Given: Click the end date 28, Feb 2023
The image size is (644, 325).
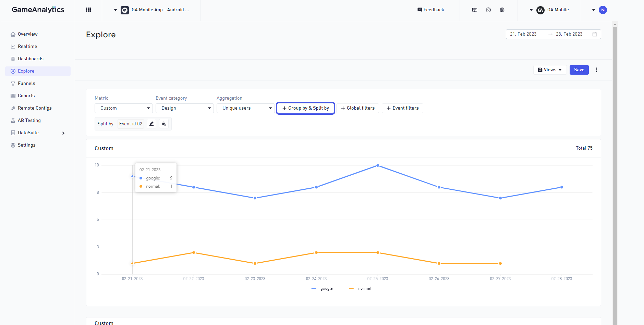Looking at the screenshot, I should tap(569, 34).
